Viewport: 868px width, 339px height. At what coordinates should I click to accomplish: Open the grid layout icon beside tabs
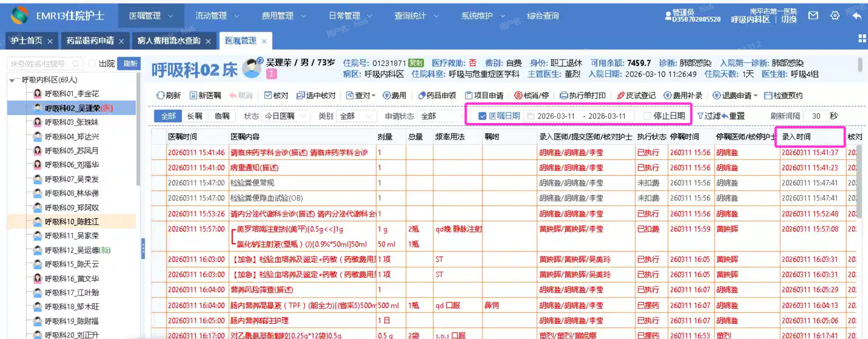tap(862, 39)
